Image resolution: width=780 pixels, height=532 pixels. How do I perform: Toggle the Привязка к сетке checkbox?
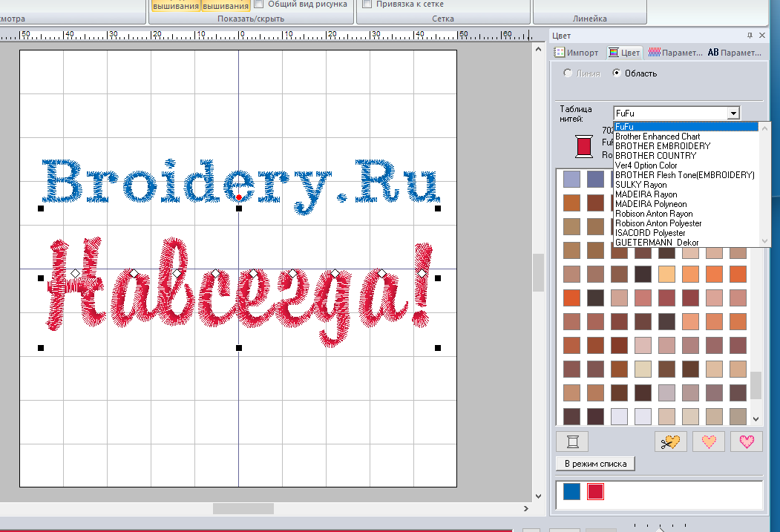click(367, 4)
